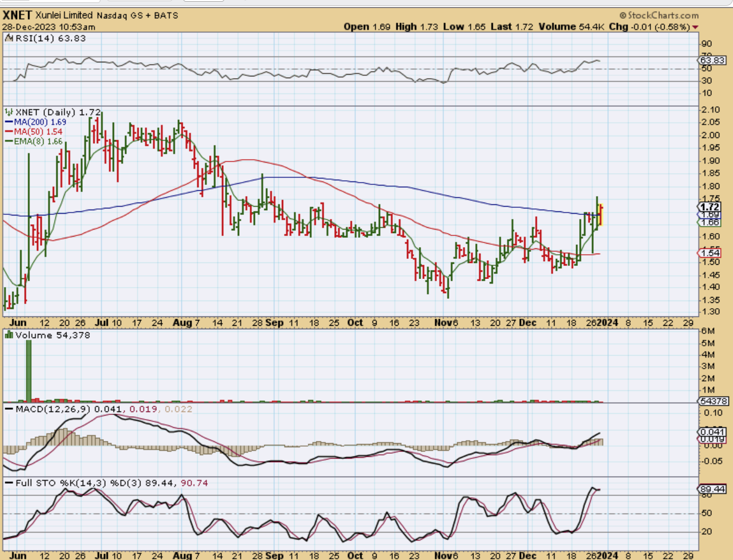
Task: Click the tall green June volume spike
Action: 28,370
